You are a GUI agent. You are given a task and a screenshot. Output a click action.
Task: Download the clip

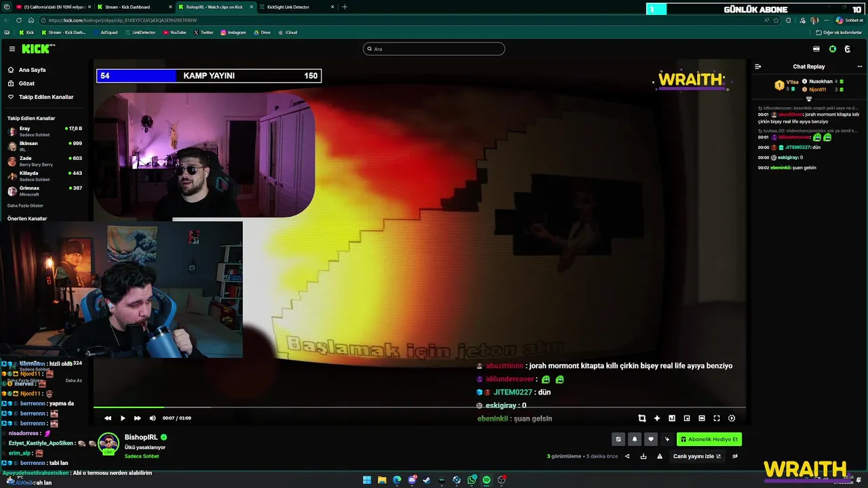[644, 456]
